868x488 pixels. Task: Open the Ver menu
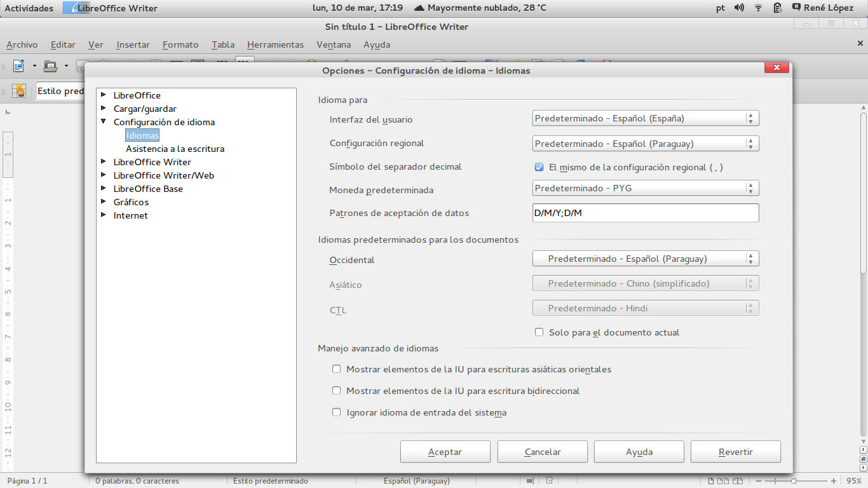tap(96, 44)
